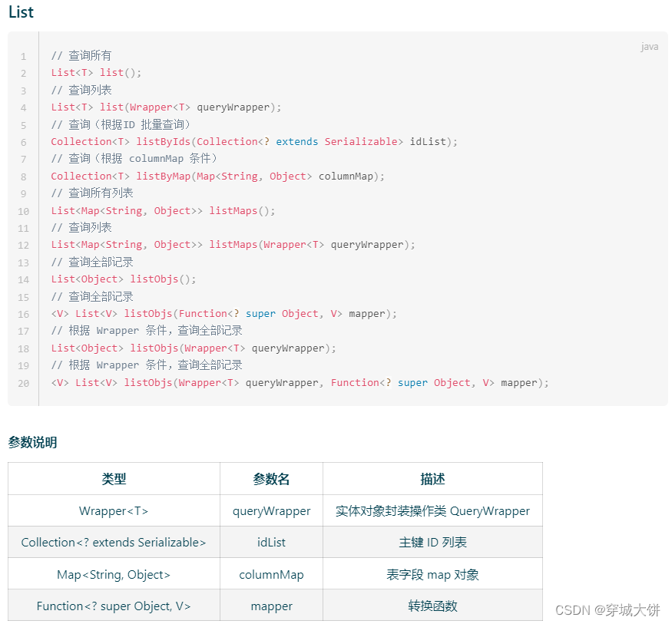This screenshot has height=624, width=672.
Task: Click the '参数名' table header
Action: pyautogui.click(x=271, y=479)
